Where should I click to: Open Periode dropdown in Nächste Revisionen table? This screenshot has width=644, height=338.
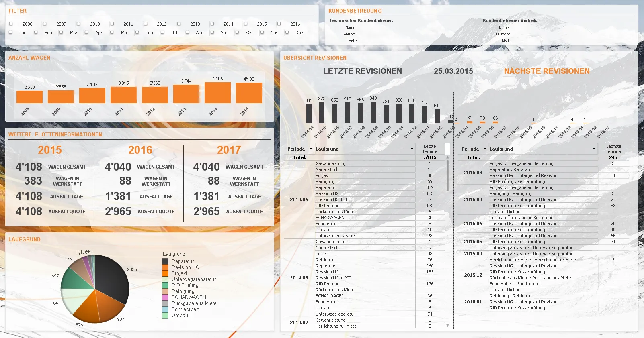pyautogui.click(x=485, y=149)
